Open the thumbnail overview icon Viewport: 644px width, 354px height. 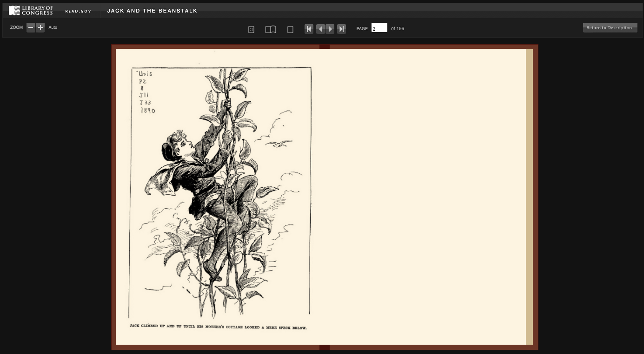point(251,29)
